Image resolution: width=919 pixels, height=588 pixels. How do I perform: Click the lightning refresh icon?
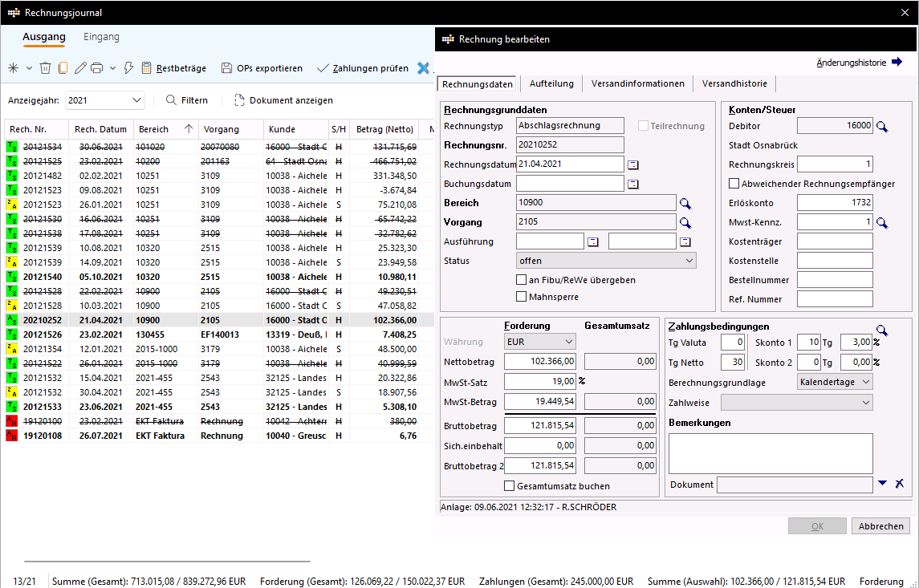(128, 68)
